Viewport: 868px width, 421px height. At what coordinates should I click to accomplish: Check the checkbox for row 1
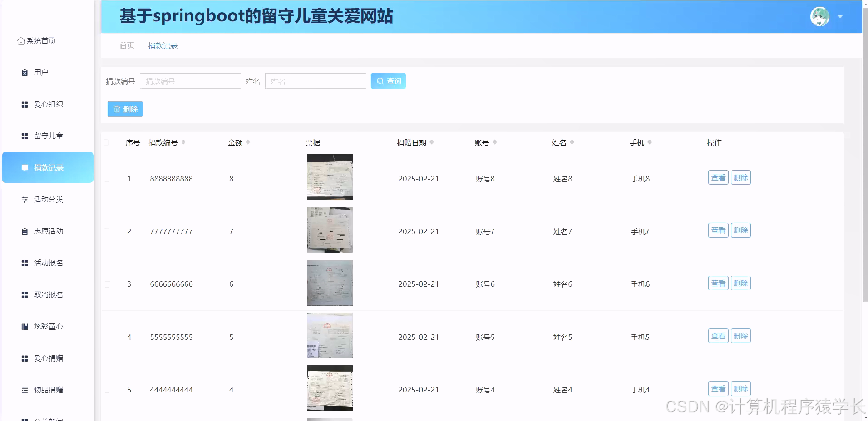point(108,178)
